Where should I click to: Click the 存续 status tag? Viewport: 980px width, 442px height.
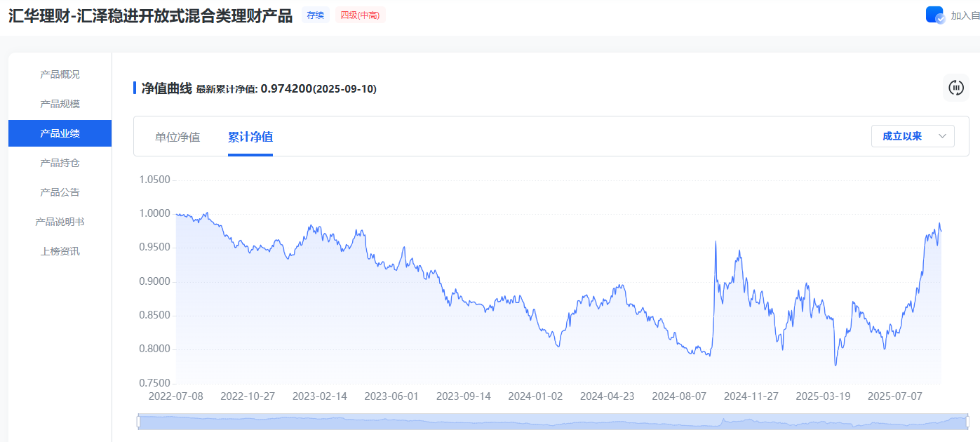tap(316, 15)
